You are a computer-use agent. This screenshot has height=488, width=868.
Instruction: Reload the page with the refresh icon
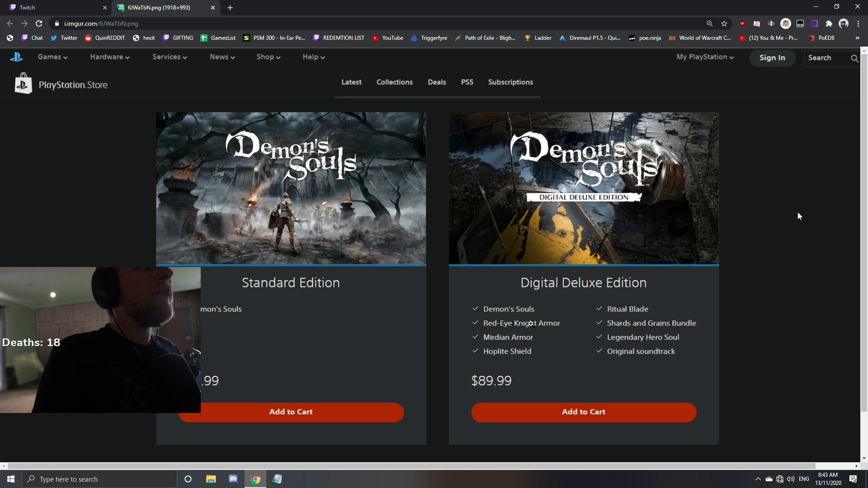coord(39,23)
